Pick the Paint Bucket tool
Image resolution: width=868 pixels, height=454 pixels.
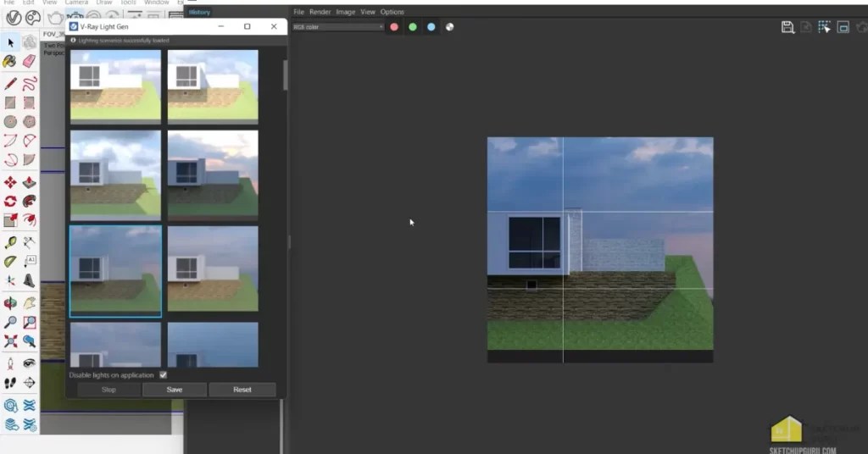[10, 61]
